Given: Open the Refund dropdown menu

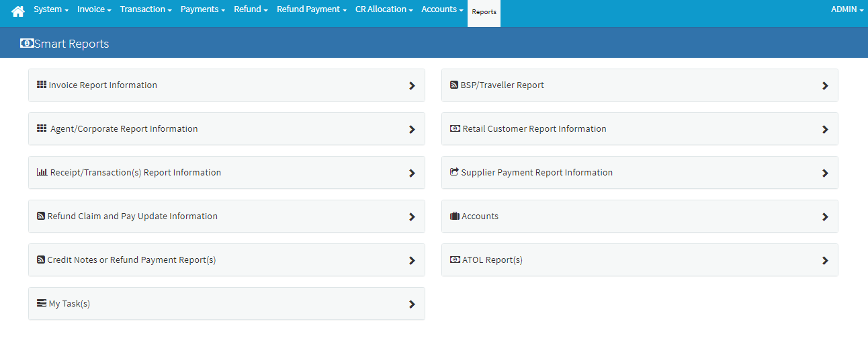Looking at the screenshot, I should pos(251,9).
